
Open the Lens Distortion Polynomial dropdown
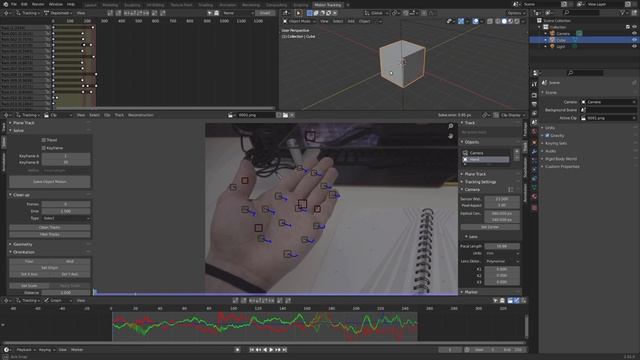point(502,261)
